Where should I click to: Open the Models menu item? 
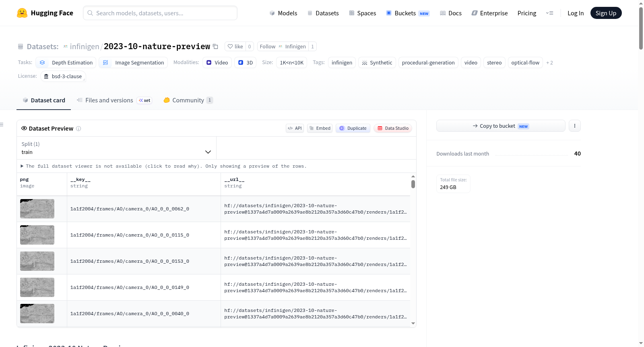[x=283, y=13]
